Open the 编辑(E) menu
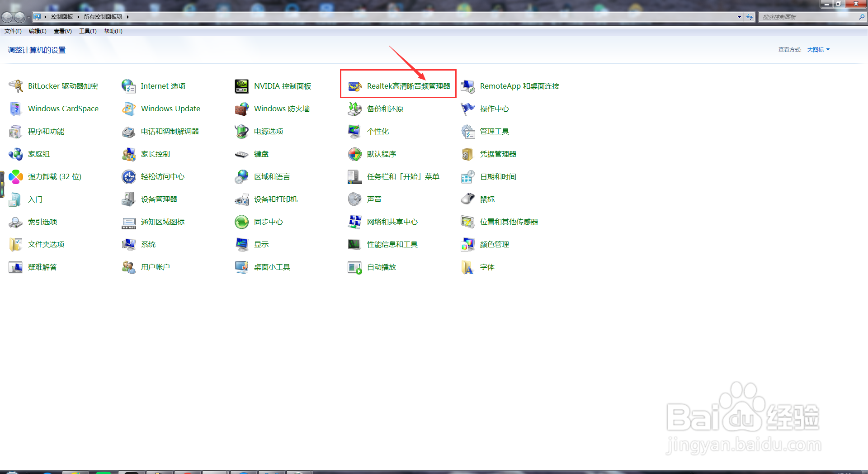 (38, 31)
